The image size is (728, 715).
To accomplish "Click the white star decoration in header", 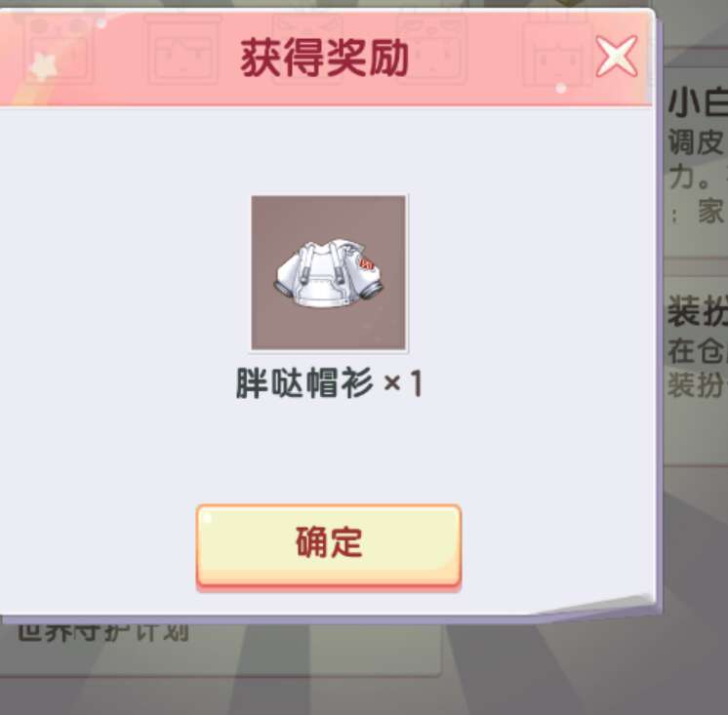I will [x=43, y=67].
